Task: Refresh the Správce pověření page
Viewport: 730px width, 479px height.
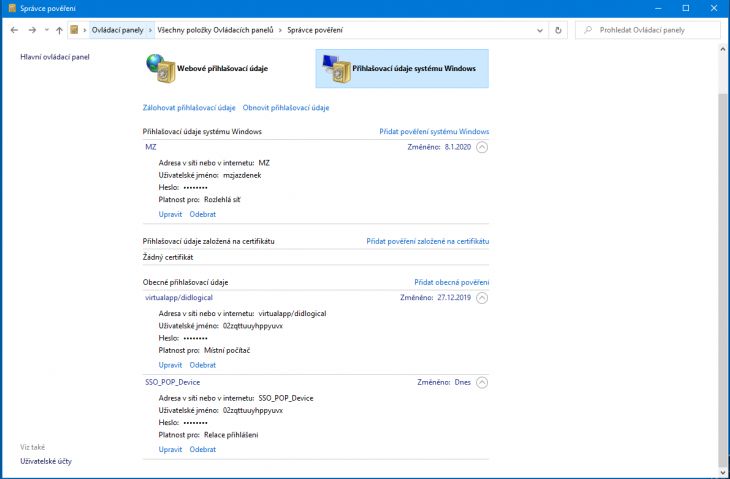Action: [558, 30]
